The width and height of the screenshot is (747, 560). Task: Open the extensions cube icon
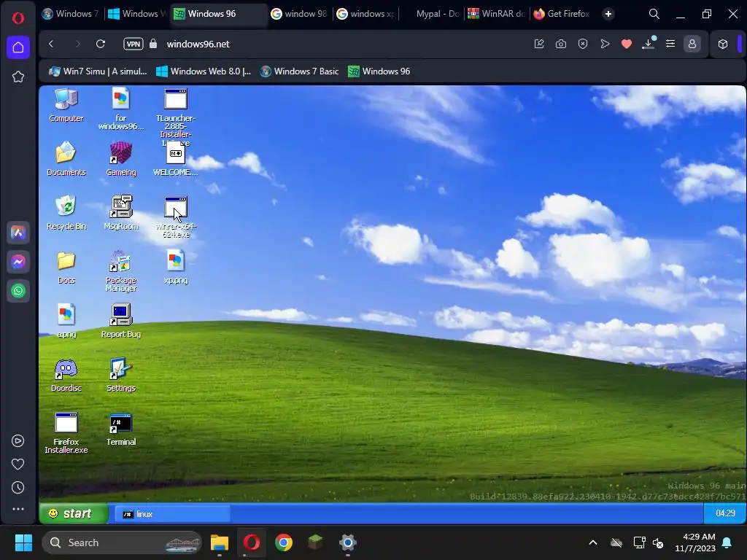tap(723, 44)
